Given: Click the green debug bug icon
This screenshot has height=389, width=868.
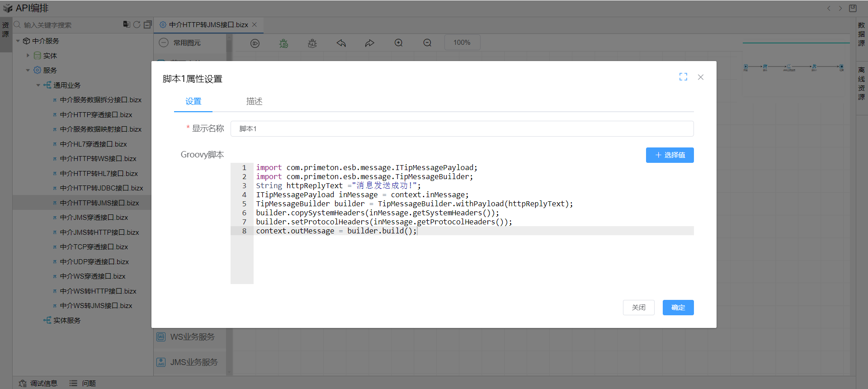Looking at the screenshot, I should click(x=283, y=43).
